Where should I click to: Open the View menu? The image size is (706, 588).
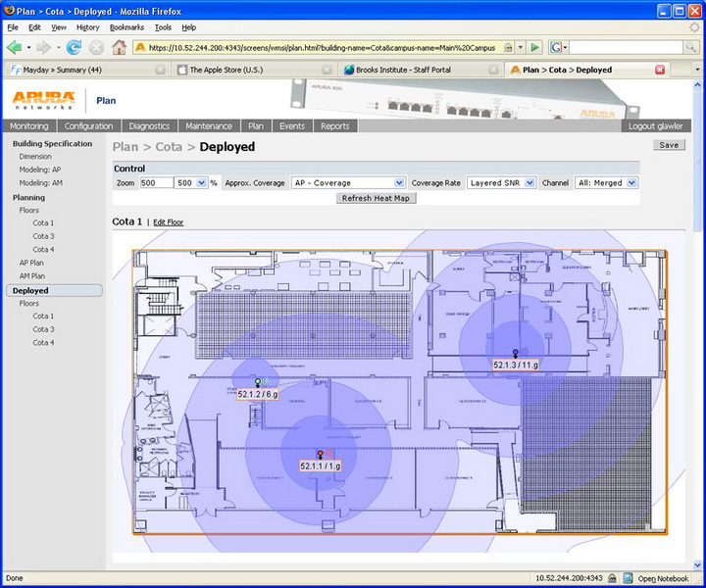coord(59,27)
